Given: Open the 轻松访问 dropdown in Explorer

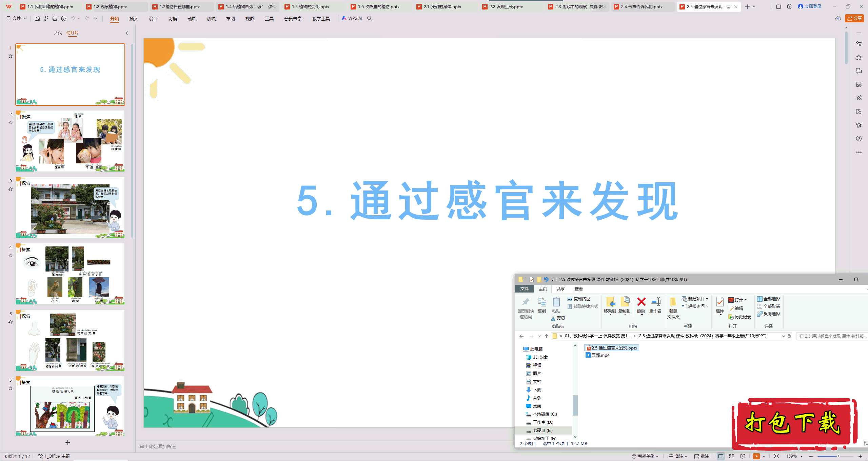Looking at the screenshot, I should 695,306.
